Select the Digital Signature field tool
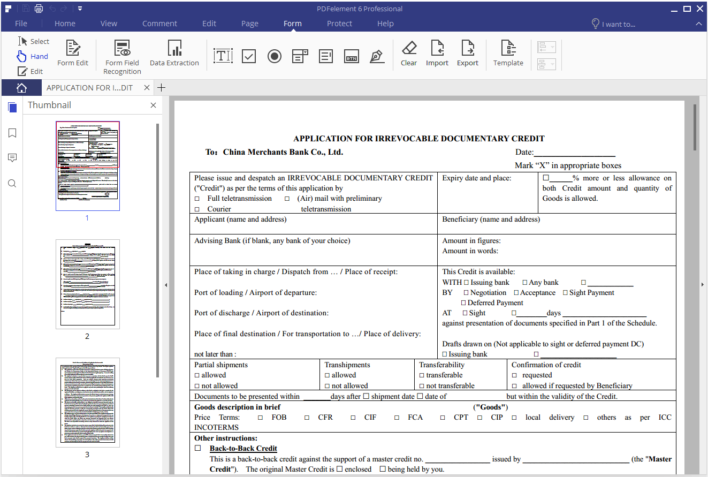The height and width of the screenshot is (477, 708). [377, 56]
